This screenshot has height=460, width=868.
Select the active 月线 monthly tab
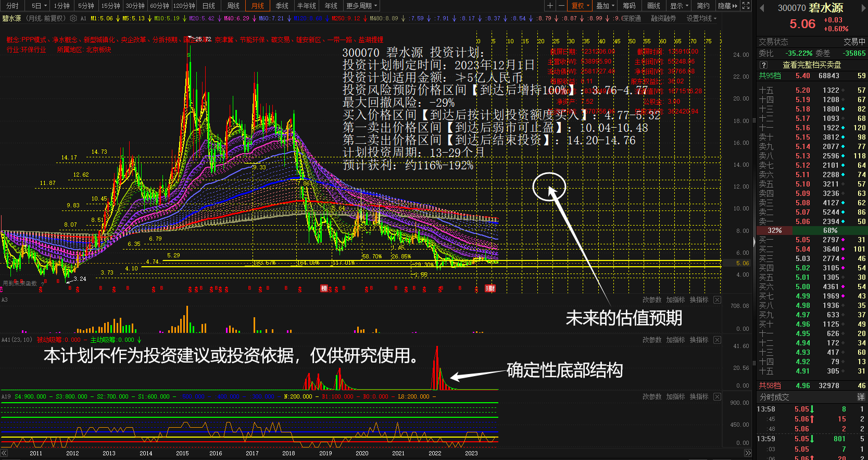pos(258,6)
